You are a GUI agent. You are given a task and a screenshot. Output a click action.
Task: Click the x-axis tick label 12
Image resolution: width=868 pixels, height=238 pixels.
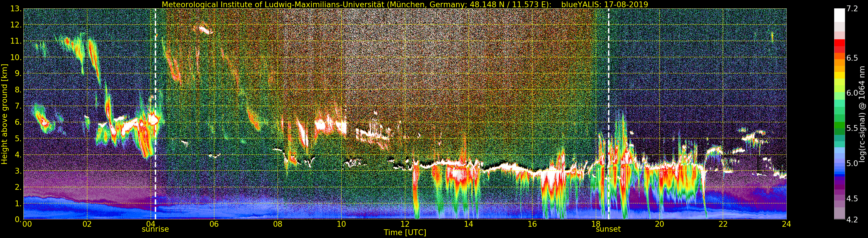[x=405, y=224]
